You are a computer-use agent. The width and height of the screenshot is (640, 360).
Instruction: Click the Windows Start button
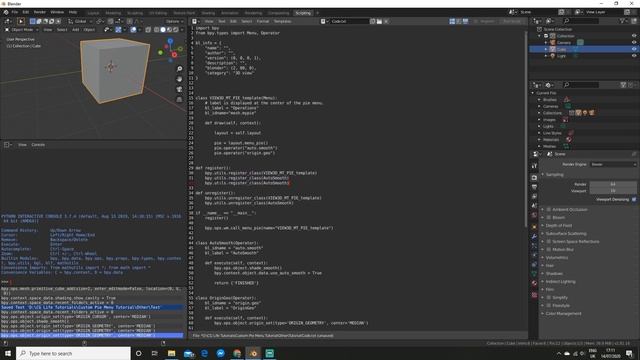(8, 353)
